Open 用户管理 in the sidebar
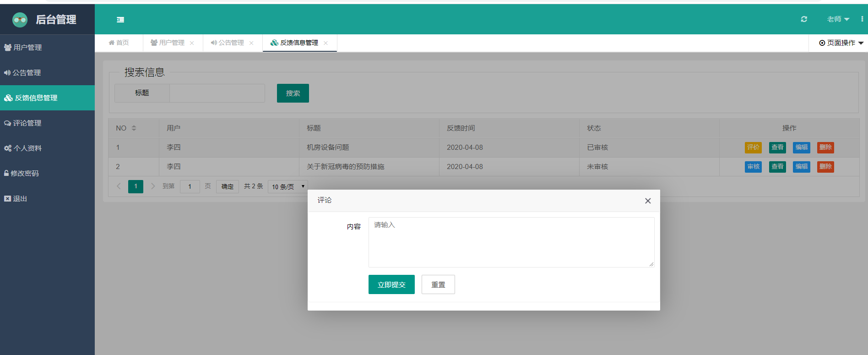 click(x=47, y=48)
